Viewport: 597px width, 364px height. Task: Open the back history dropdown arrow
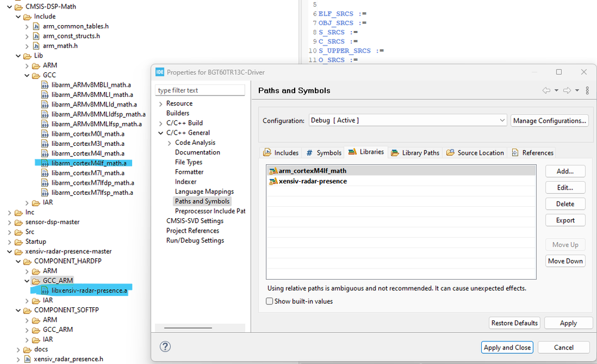[556, 90]
